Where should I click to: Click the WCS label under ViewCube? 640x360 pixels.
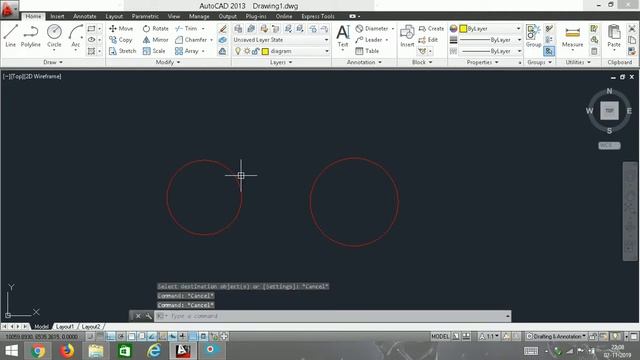coord(609,145)
